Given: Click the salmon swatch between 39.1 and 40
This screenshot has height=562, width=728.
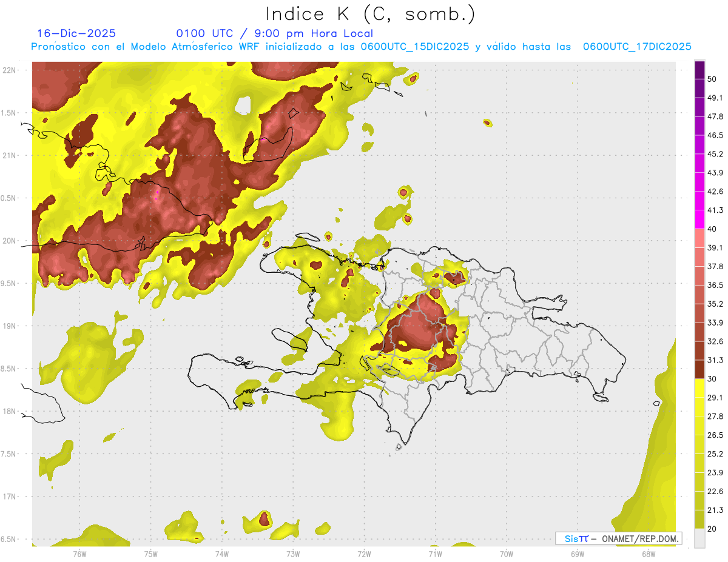Looking at the screenshot, I should tap(700, 238).
